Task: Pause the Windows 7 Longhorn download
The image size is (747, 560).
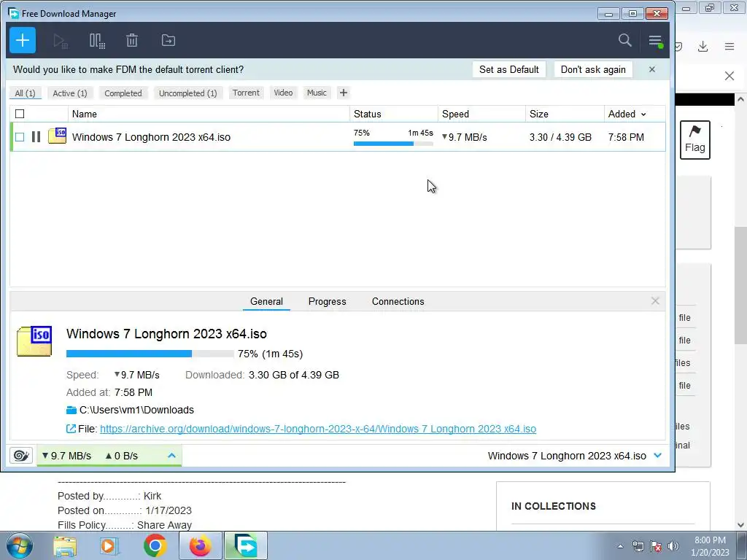Action: tap(36, 137)
